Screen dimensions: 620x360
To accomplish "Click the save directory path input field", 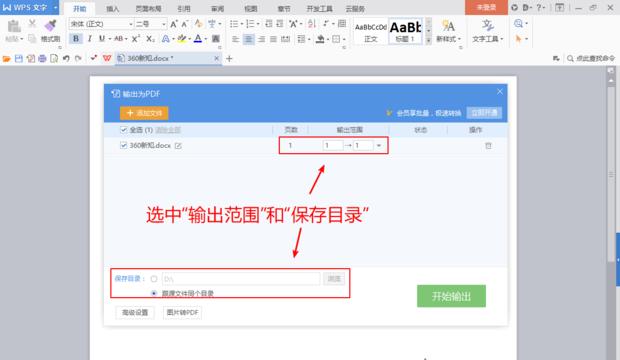I will (241, 279).
